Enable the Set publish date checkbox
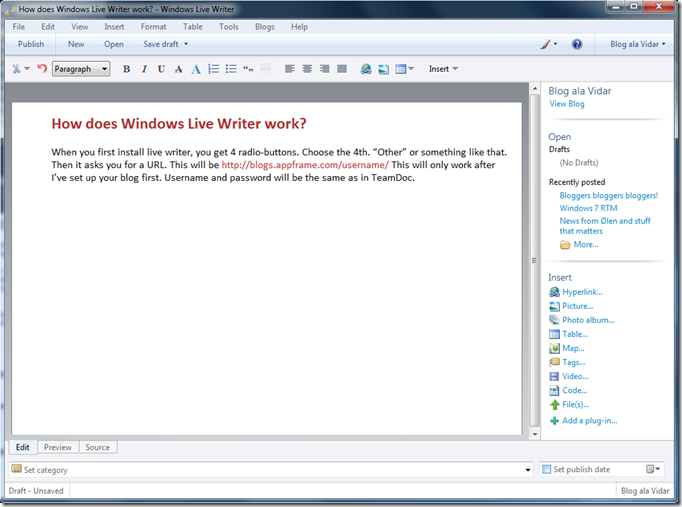The image size is (682, 507). (x=546, y=469)
